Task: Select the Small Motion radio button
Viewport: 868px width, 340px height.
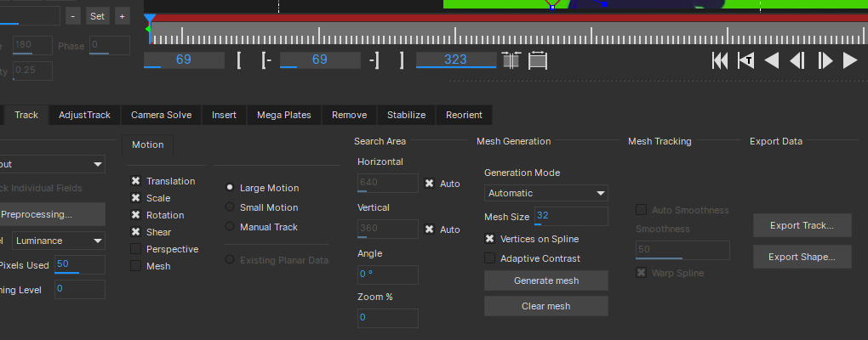Action: [230, 207]
